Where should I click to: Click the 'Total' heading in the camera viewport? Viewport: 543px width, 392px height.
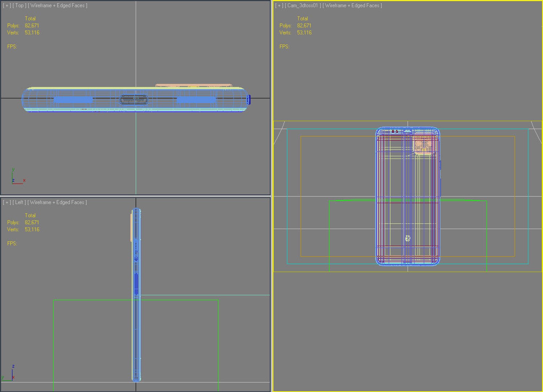pos(302,19)
